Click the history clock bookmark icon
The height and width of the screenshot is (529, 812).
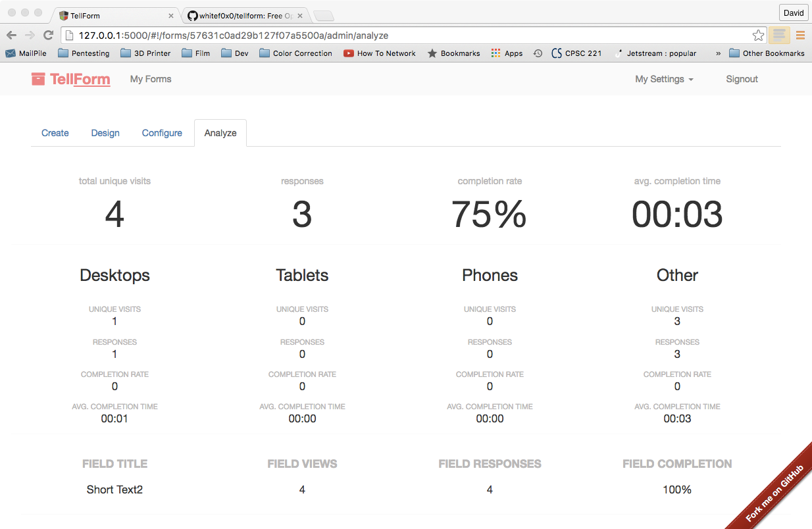[538, 53]
